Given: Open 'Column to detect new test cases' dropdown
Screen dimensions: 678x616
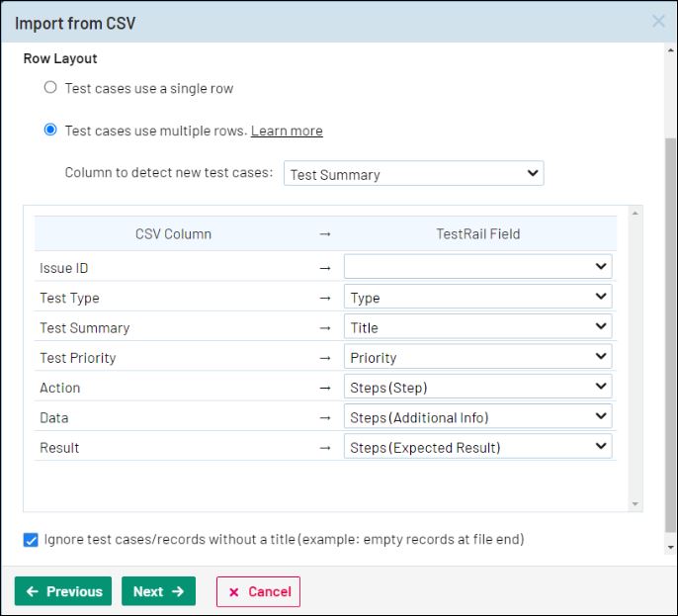Looking at the screenshot, I should 413,174.
